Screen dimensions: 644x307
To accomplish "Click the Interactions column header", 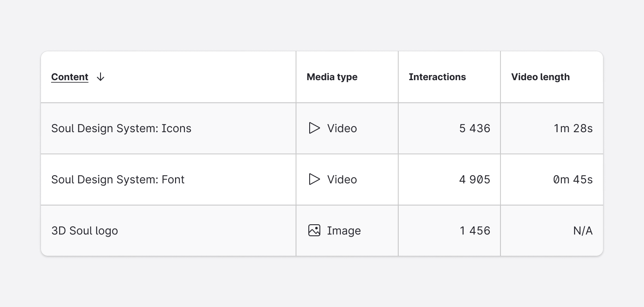I will coord(437,77).
